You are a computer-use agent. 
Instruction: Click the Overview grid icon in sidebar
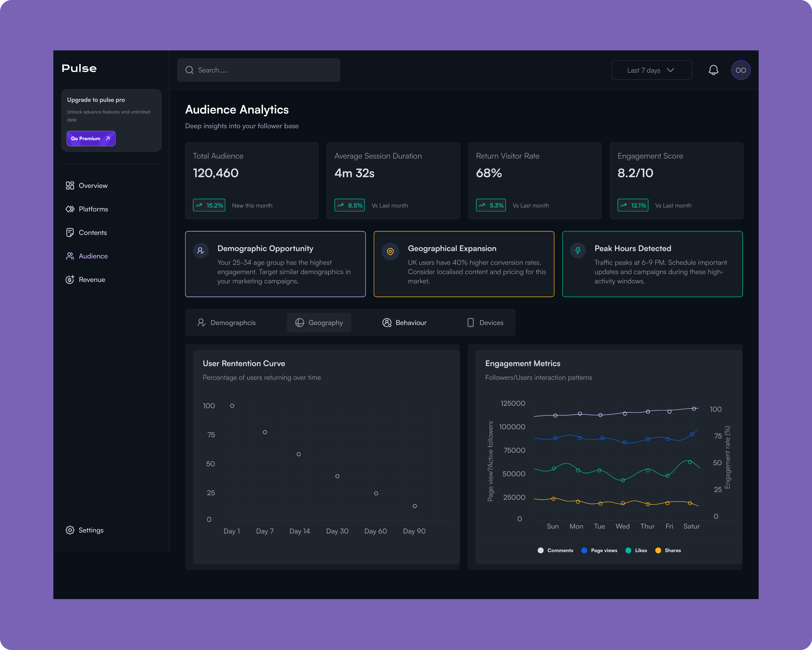(x=70, y=186)
